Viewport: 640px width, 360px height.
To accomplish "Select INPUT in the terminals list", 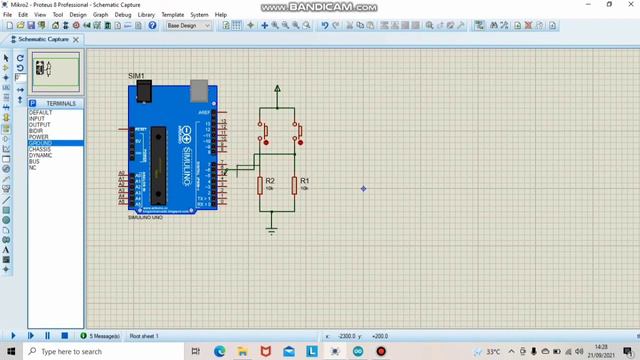I will (x=56, y=118).
